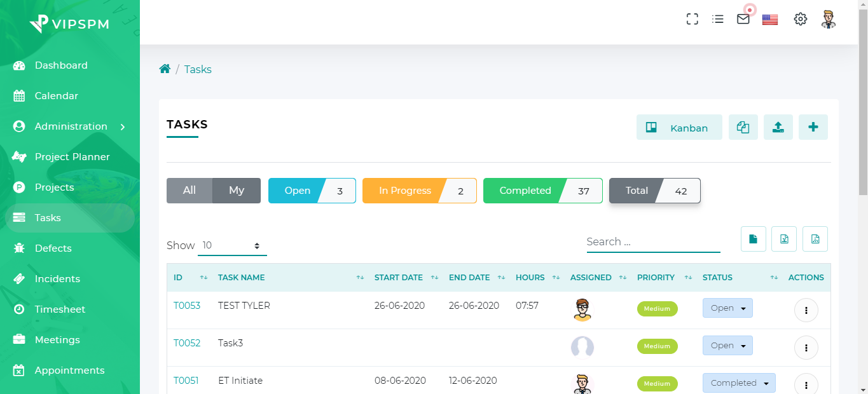Export table using Excel file icon
The height and width of the screenshot is (394, 868).
pos(784,239)
